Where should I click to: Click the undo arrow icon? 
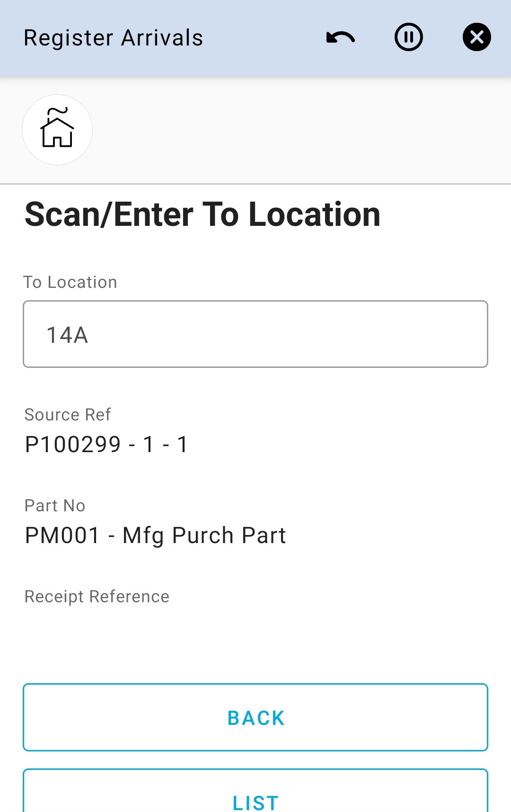(340, 37)
